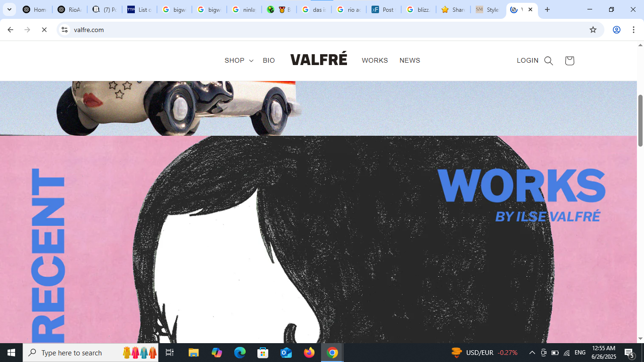The height and width of the screenshot is (362, 644).
Task: Click the toy car banner image
Action: 318,108
